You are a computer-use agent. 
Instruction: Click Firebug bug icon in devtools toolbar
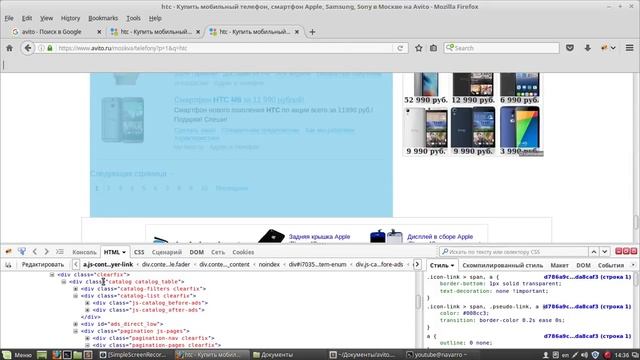point(8,252)
